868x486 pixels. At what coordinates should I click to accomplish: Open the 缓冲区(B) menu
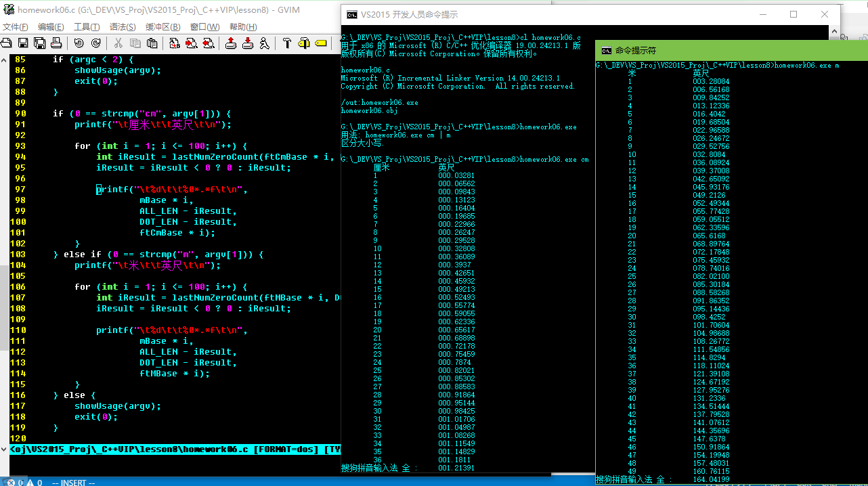pyautogui.click(x=162, y=27)
